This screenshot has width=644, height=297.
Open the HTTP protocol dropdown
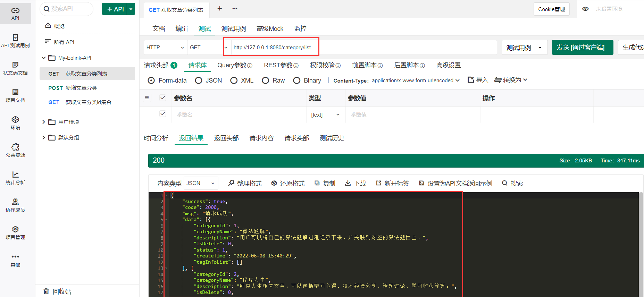[165, 48]
